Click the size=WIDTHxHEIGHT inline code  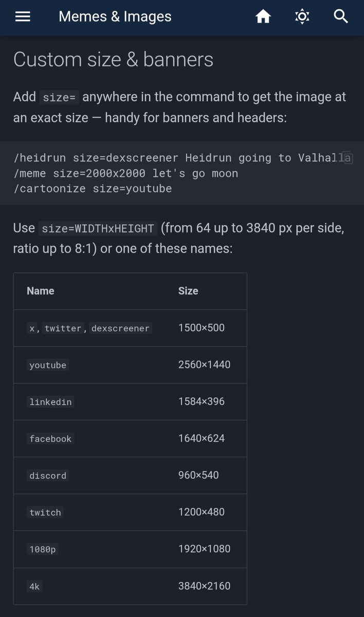click(x=98, y=228)
